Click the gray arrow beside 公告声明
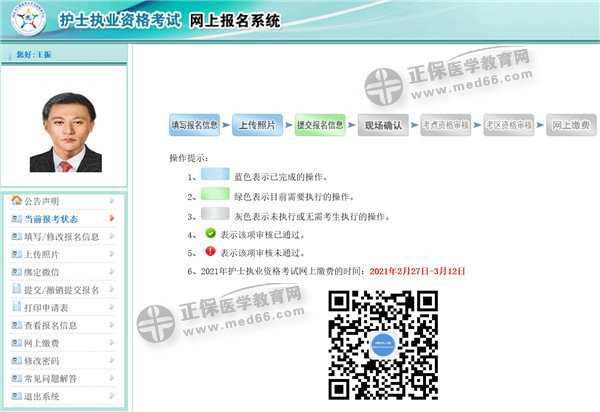The width and height of the screenshot is (600, 412). point(112,201)
